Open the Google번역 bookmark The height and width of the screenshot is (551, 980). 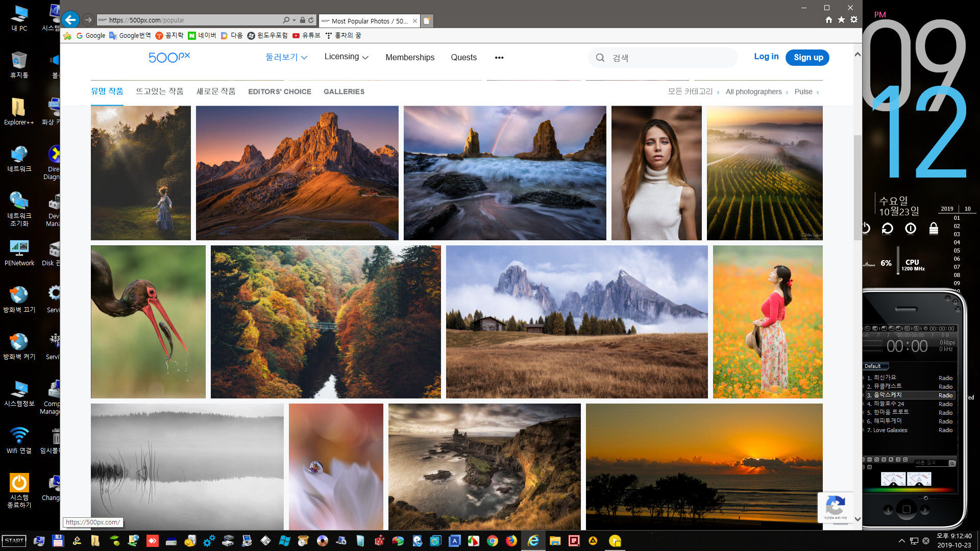tap(130, 36)
